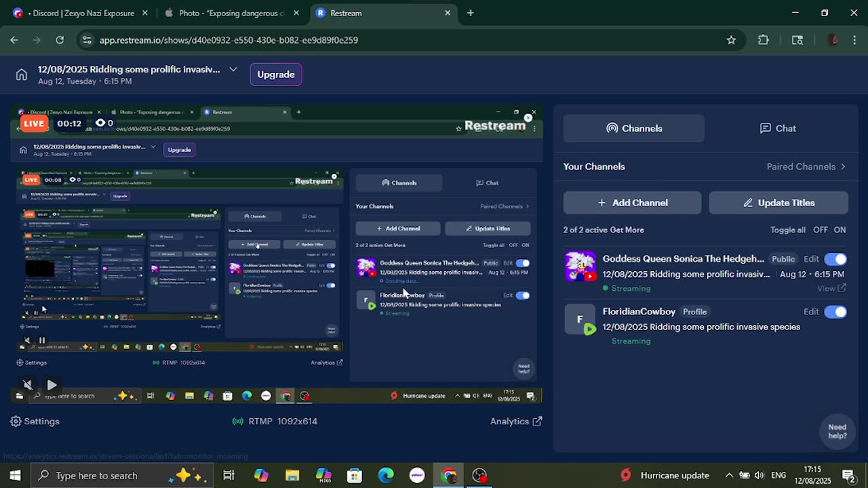This screenshot has width=868, height=488.
Task: Disable the FloridianCowboy channel toggle
Action: [x=835, y=312]
